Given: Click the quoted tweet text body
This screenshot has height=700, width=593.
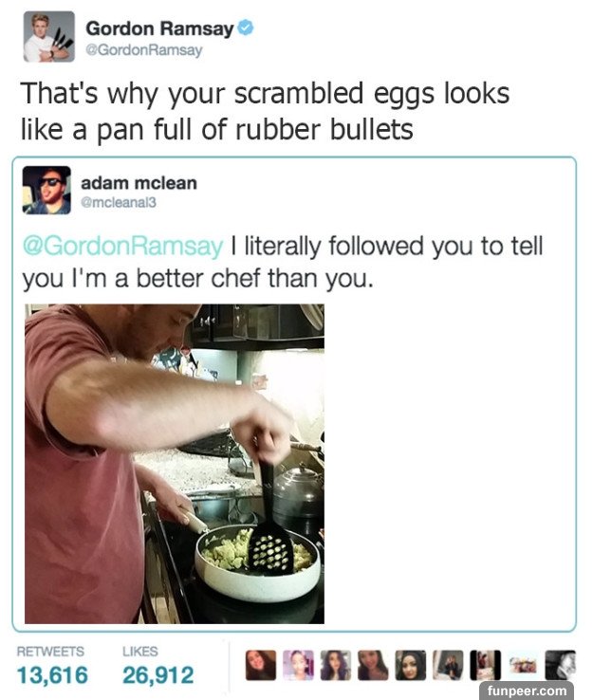Looking at the screenshot, I should point(283,262).
